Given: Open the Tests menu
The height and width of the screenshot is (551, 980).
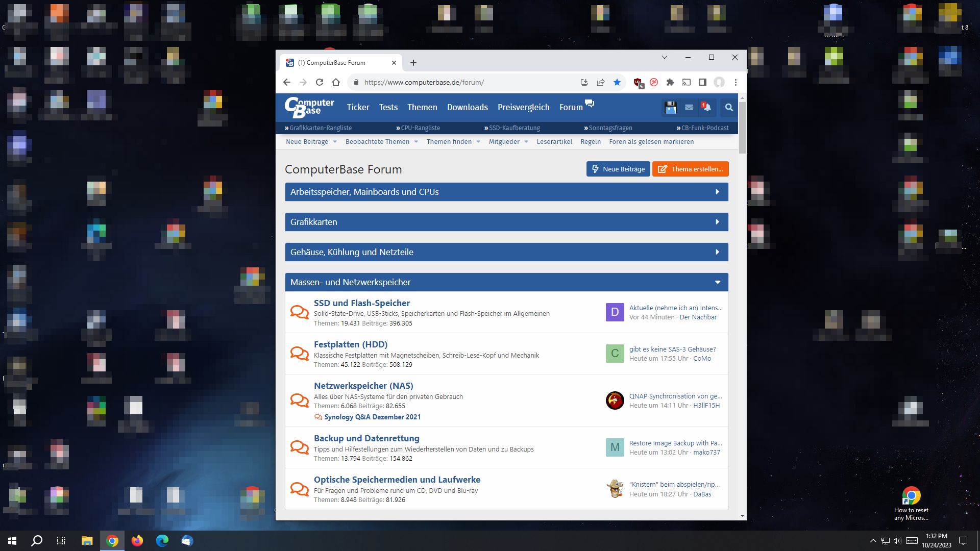Looking at the screenshot, I should [x=388, y=107].
